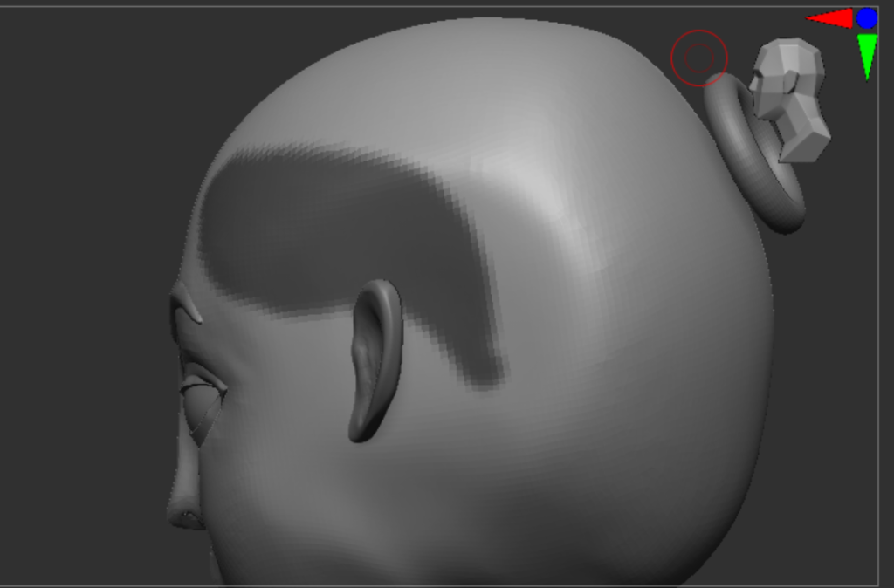The width and height of the screenshot is (894, 588).
Task: Click the red brush cursor circle
Action: point(698,58)
